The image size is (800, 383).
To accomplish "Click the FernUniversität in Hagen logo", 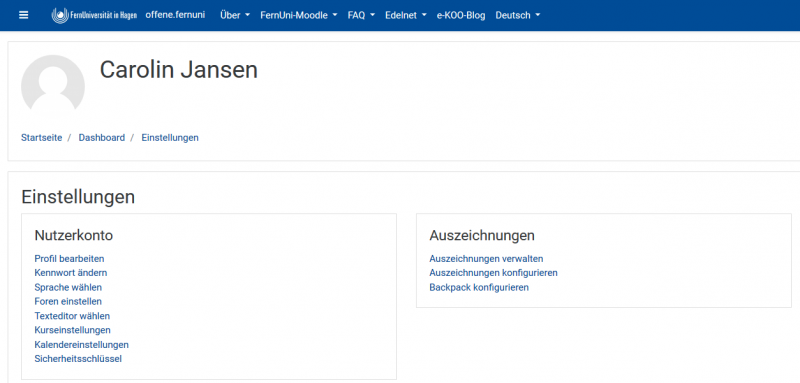I will [94, 15].
